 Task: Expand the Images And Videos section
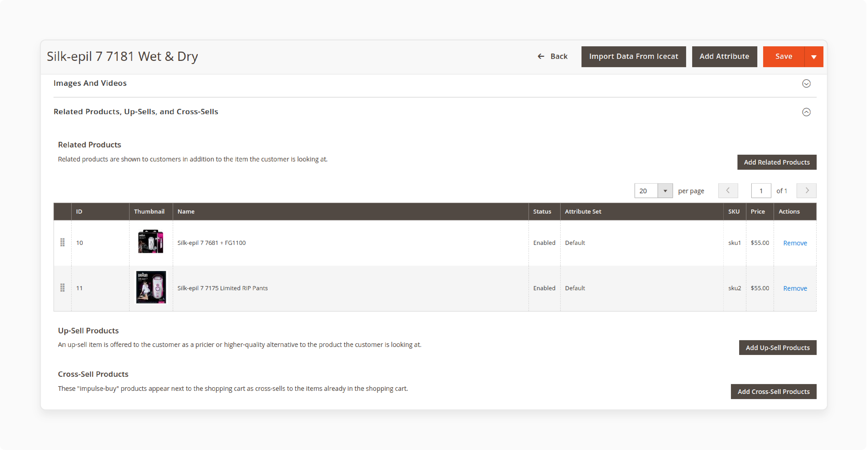point(806,83)
